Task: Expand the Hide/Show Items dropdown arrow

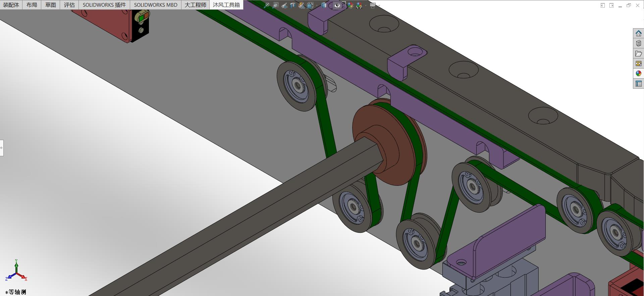Action: (344, 5)
